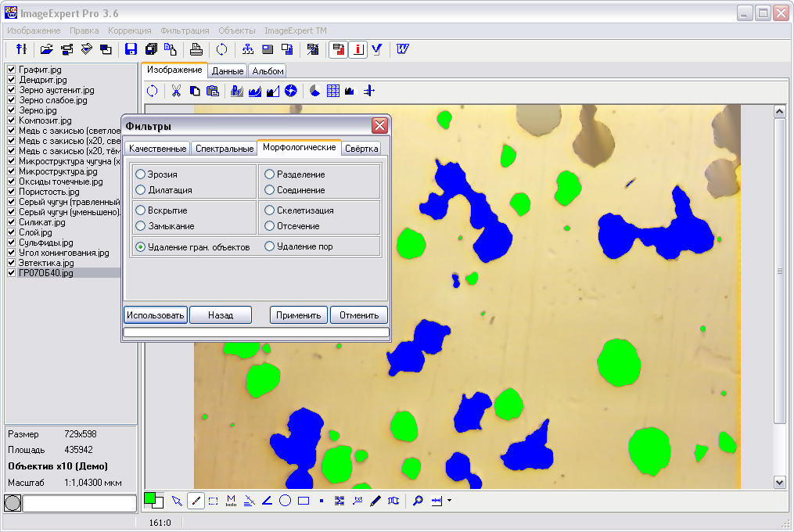Image resolution: width=794 pixels, height=532 pixels.
Task: Click the scissors Cut icon
Action: click(x=176, y=91)
